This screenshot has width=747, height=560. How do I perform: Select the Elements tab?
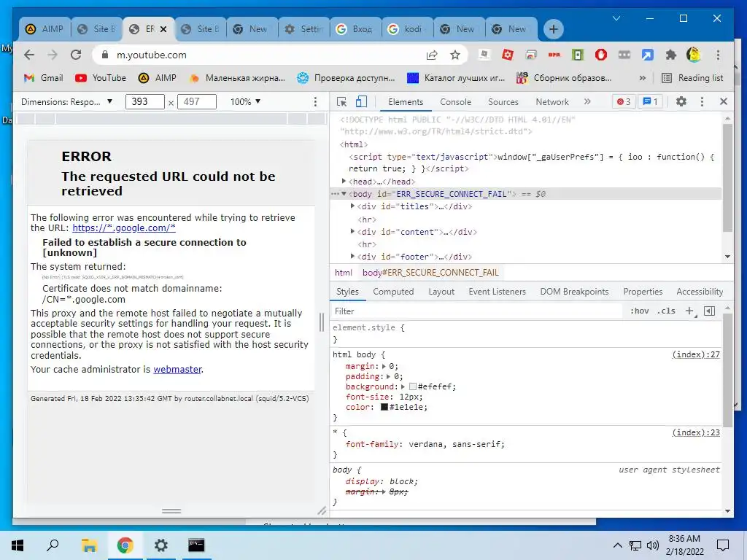click(406, 102)
